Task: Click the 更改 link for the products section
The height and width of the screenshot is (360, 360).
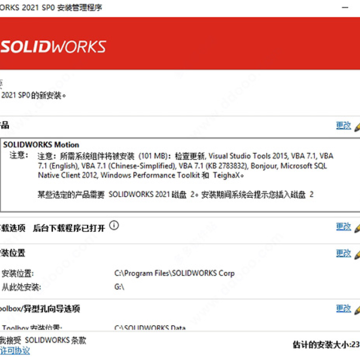Action: pyautogui.click(x=343, y=126)
